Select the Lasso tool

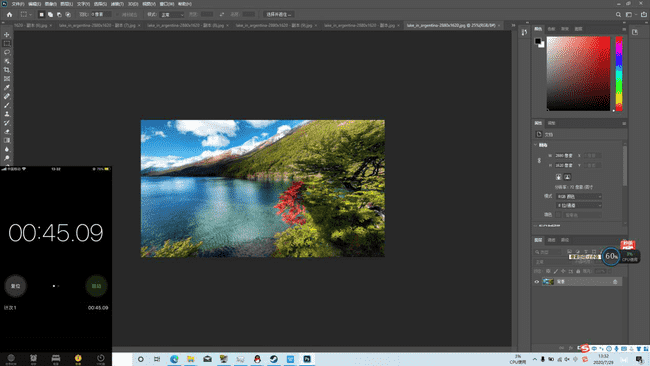coord(7,52)
